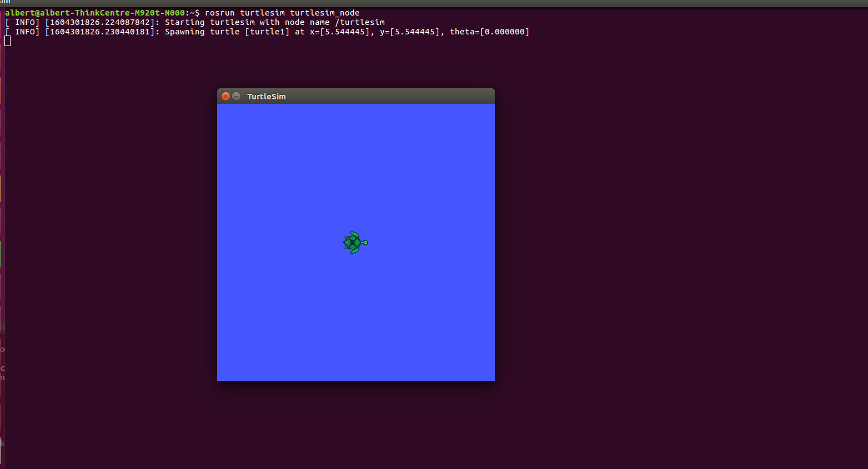This screenshot has width=868, height=469.
Task: Click the turtle's head pointing right
Action: click(365, 243)
